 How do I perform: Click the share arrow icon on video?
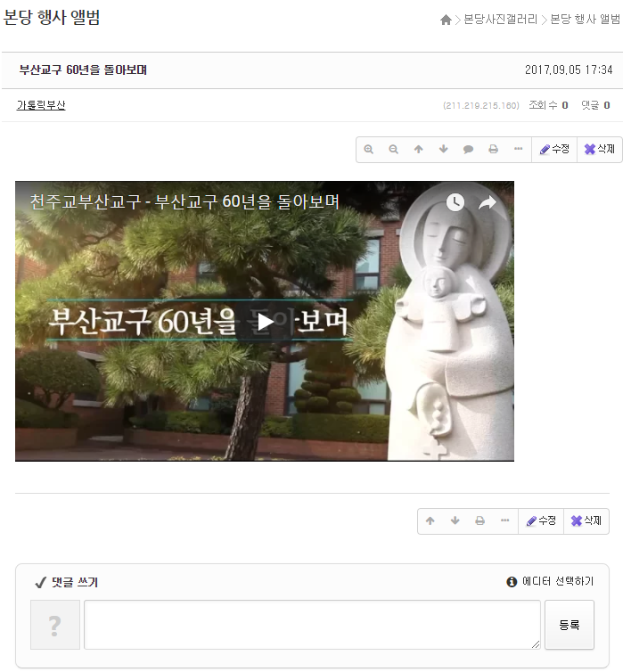488,202
